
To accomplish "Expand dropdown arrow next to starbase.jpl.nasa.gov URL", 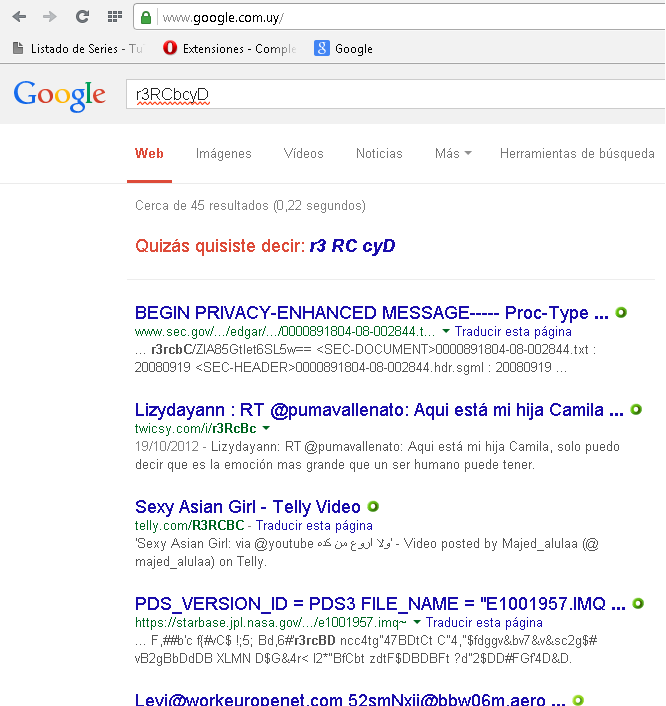I will click(x=417, y=622).
